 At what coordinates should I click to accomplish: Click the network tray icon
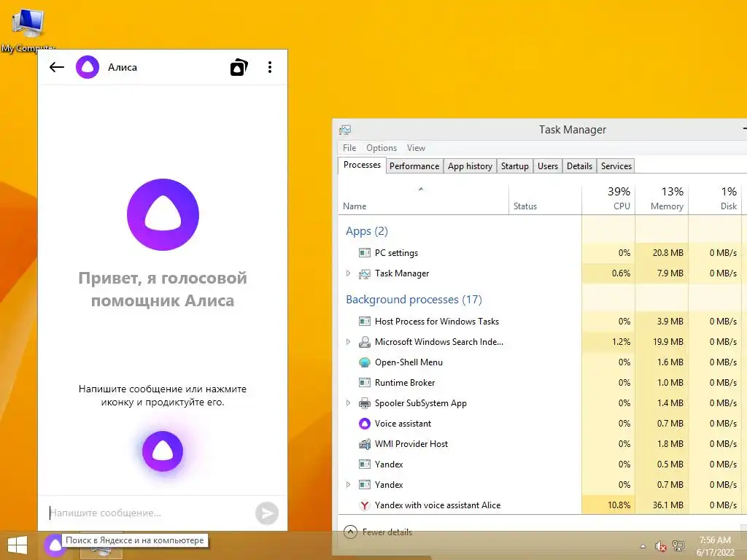coord(678,546)
